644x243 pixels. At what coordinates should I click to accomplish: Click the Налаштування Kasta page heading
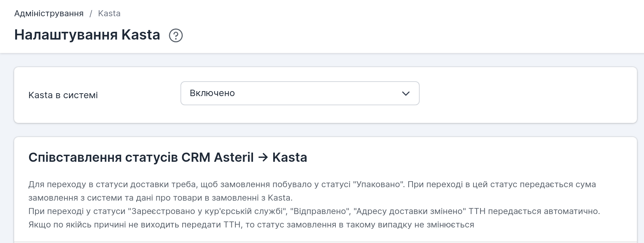[x=87, y=35]
